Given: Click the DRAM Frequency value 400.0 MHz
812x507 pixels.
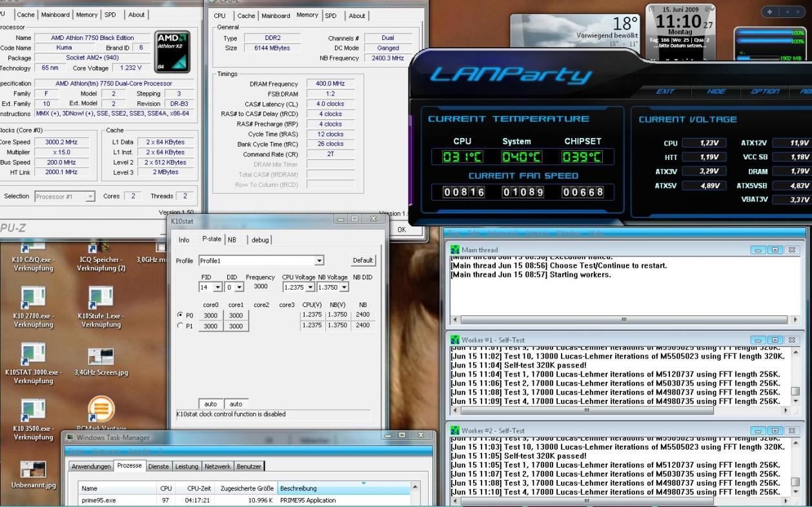Looking at the screenshot, I should click(330, 84).
